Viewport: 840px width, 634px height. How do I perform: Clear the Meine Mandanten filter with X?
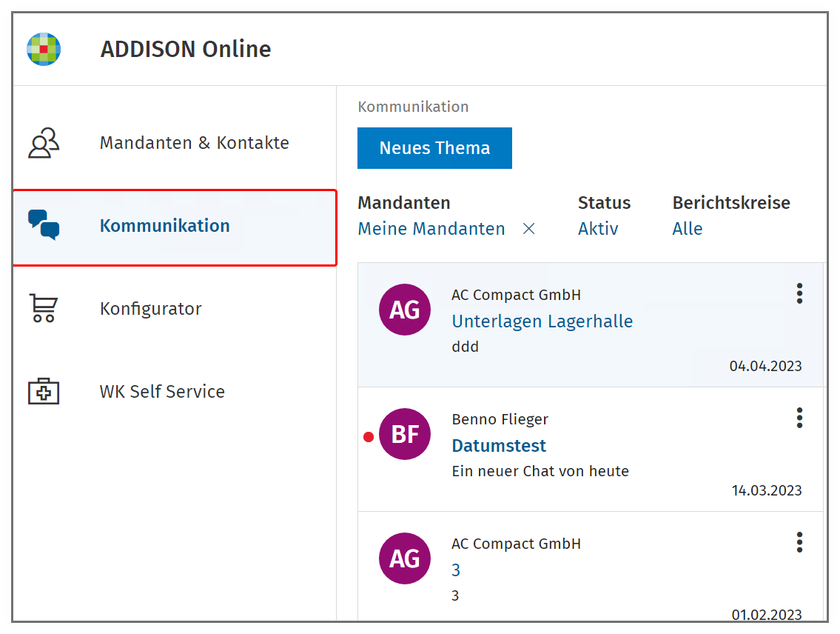tap(528, 229)
